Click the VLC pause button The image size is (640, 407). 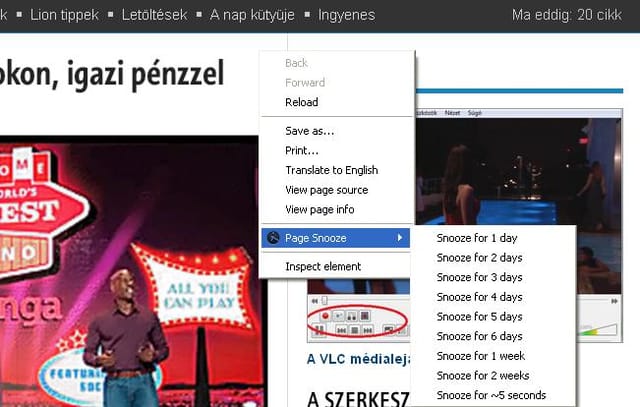pos(319,330)
